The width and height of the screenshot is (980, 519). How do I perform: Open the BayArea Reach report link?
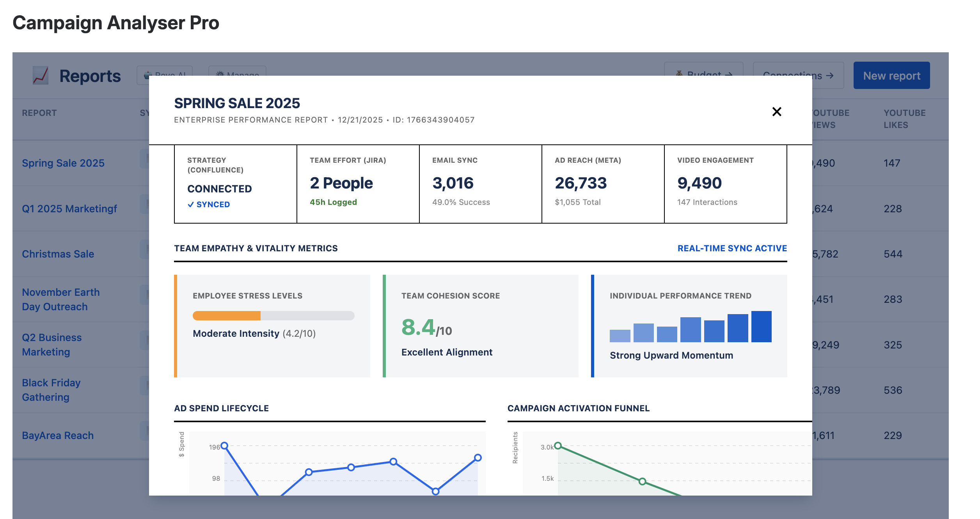(58, 435)
